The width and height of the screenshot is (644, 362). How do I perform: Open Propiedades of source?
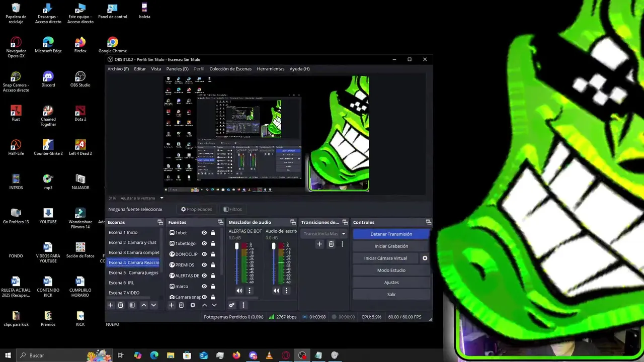tap(197, 209)
